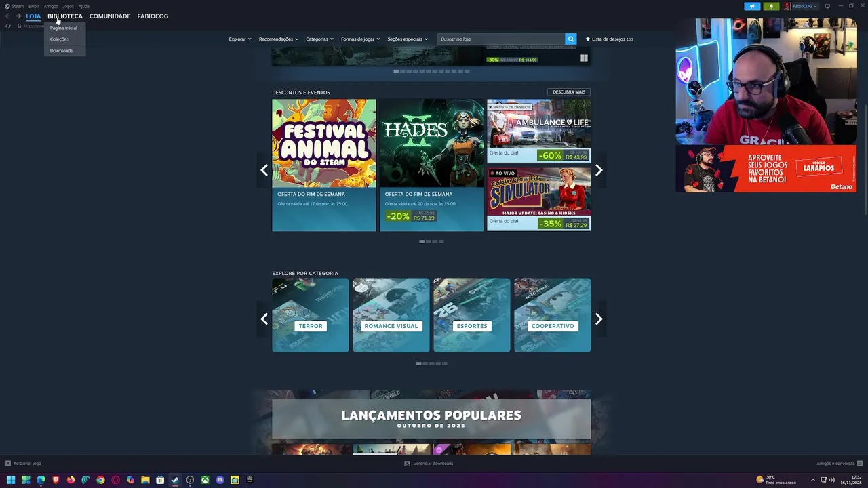Open Firefox from the taskbar
868x488 pixels.
click(x=71, y=480)
